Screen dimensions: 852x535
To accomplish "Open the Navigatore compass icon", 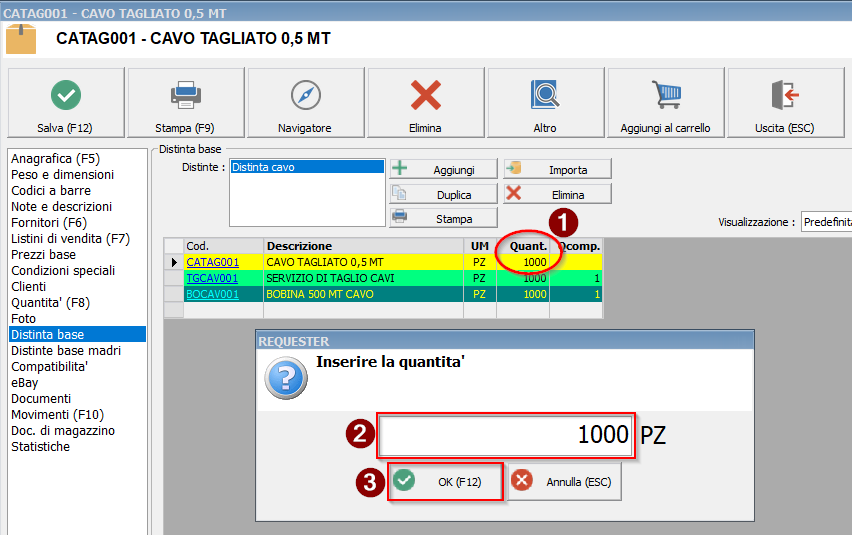I will pos(305,95).
